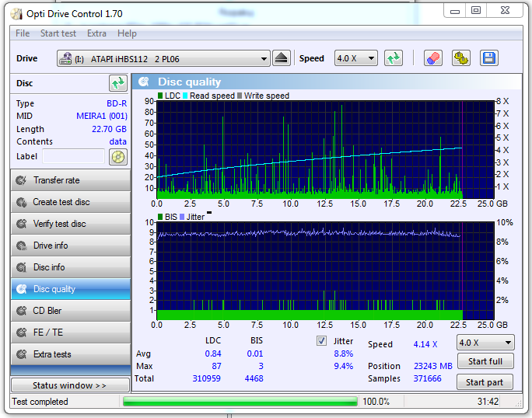This screenshot has width=532, height=418.
Task: Click the BIS green legend swatch
Action: click(x=160, y=217)
